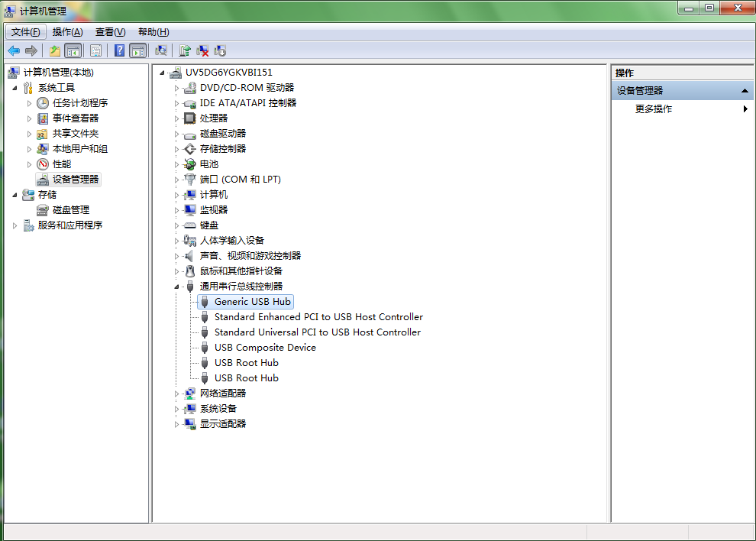Select USB Composite Device entry

pos(264,348)
